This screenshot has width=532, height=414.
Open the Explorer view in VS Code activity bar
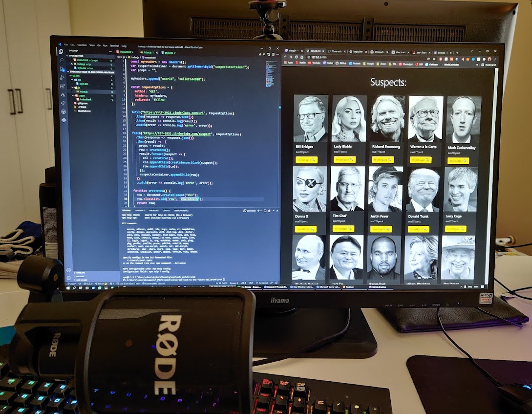61,52
